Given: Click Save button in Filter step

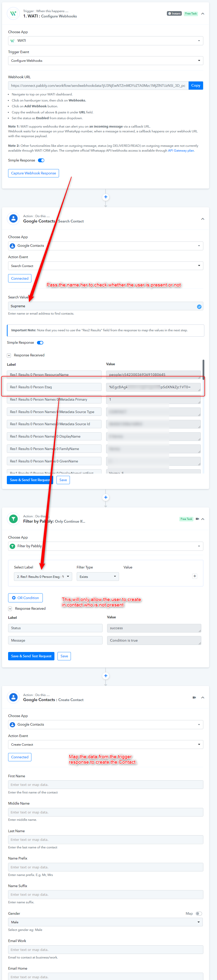Looking at the screenshot, I should tap(64, 656).
